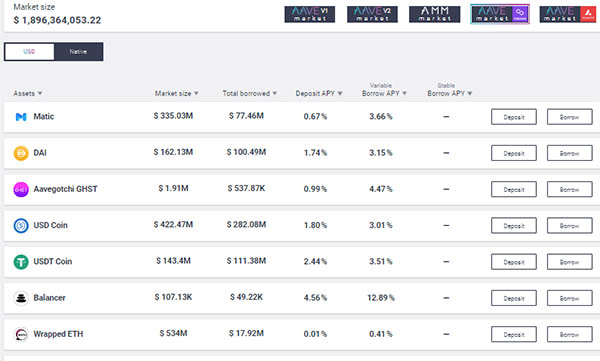Click the Balancer token icon
The image size is (600, 361).
click(x=21, y=298)
